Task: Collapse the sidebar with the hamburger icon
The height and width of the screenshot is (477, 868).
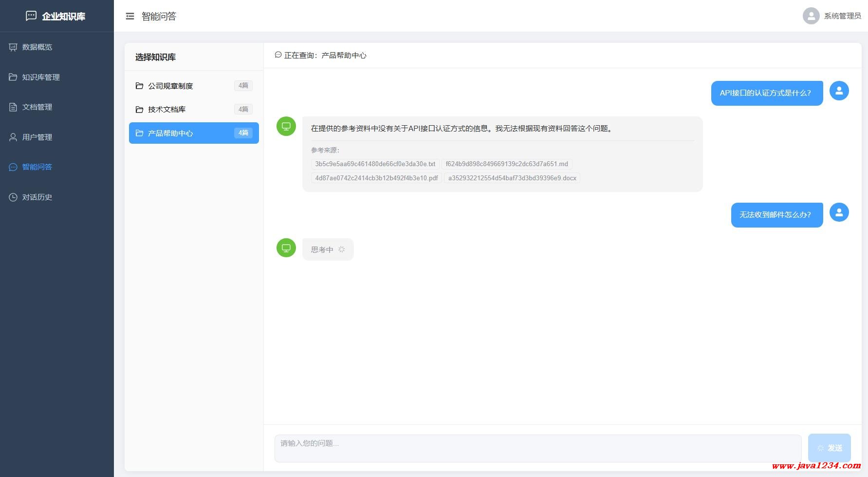Action: click(x=130, y=16)
